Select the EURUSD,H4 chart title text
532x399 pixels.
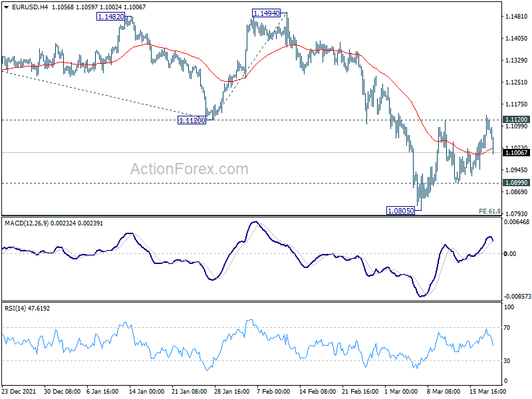point(30,7)
